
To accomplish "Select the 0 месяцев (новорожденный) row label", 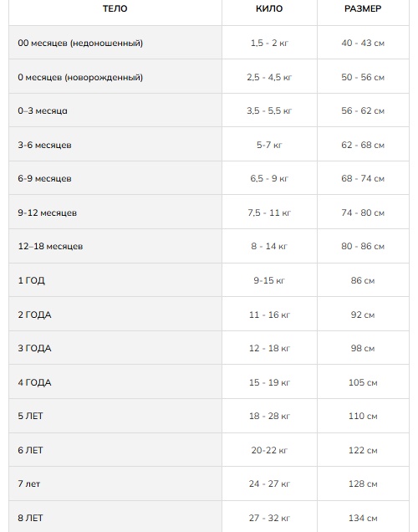I will (80, 77).
